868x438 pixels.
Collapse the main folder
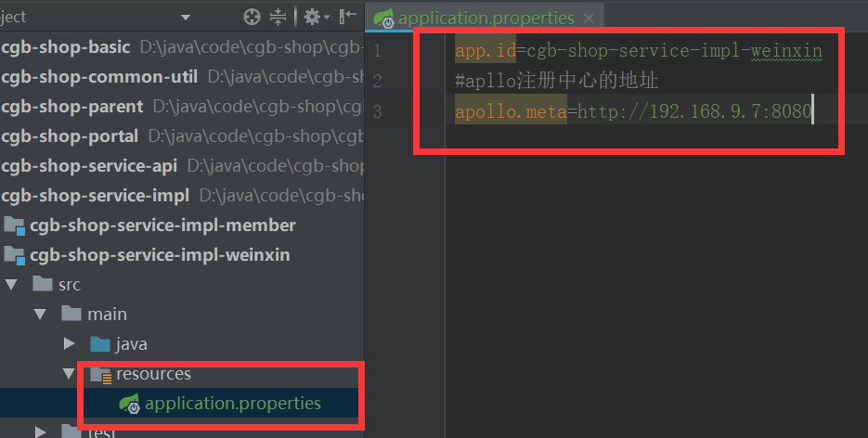(x=40, y=315)
